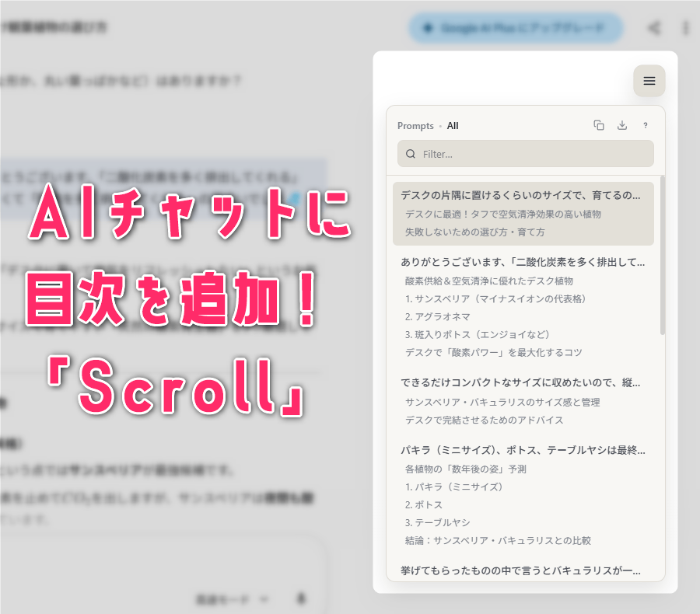Open help via the question mark icon
This screenshot has width=700, height=614.
[x=645, y=125]
